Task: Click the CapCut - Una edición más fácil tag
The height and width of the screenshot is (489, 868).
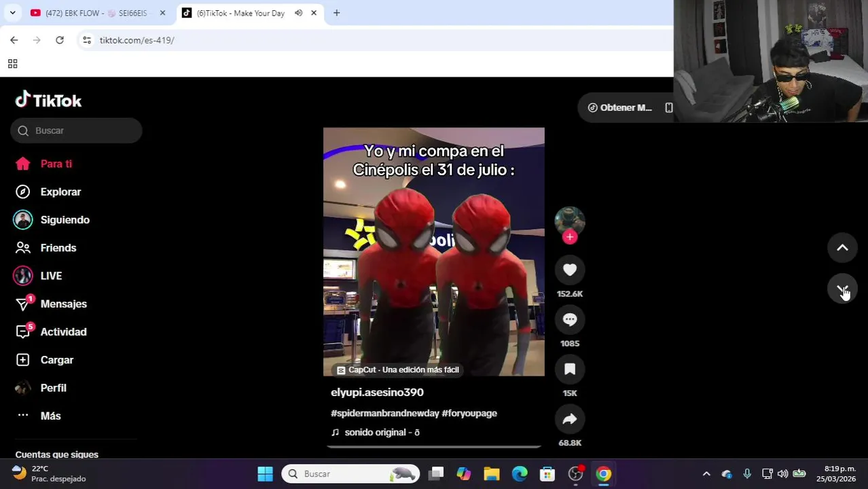Action: 399,370
